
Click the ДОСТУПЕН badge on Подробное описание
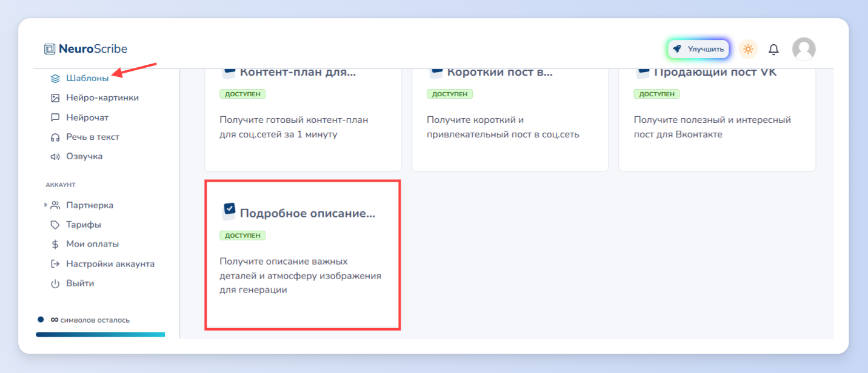pos(242,236)
